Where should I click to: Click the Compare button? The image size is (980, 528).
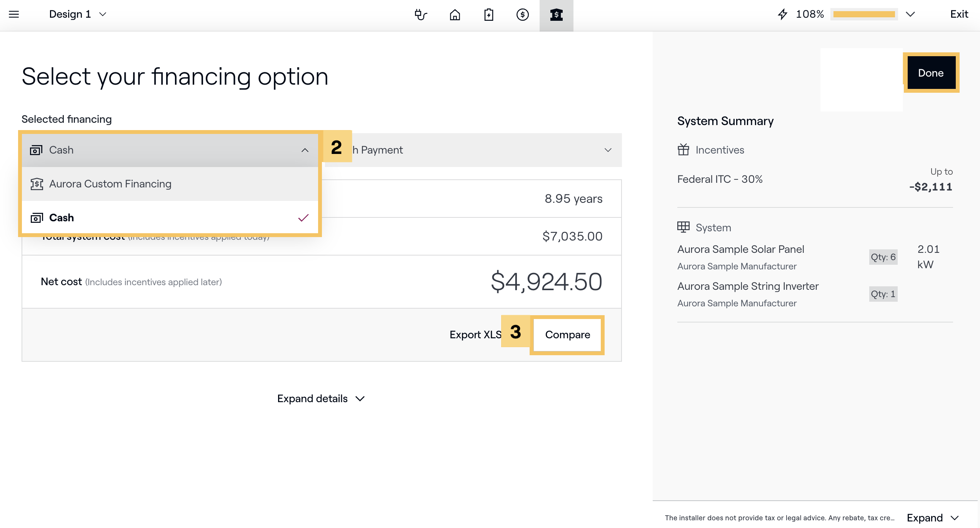click(x=567, y=335)
